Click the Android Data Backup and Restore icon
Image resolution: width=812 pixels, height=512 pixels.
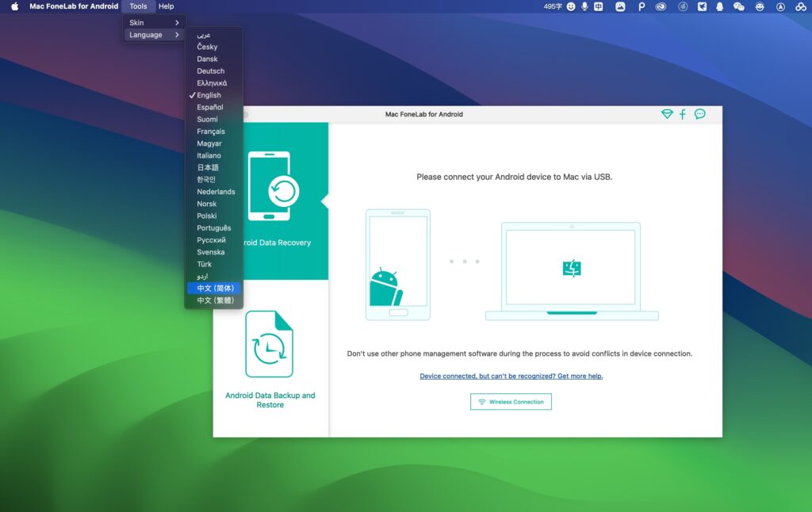tap(270, 344)
